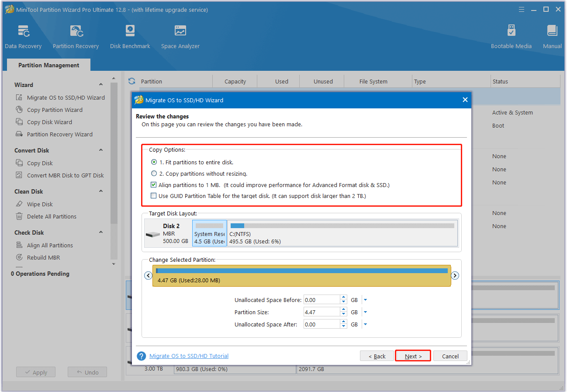Image resolution: width=567 pixels, height=392 pixels.
Task: Go to the next partition with the right arrow
Action: click(455, 275)
